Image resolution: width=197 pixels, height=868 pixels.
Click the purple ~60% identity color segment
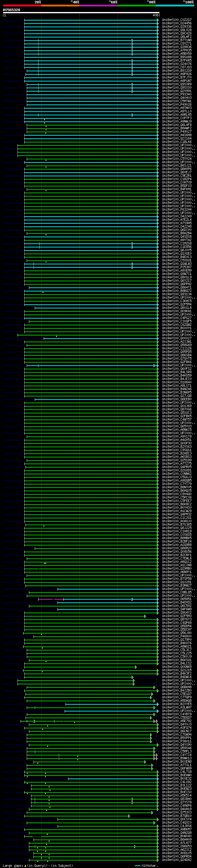click(x=98, y=6)
